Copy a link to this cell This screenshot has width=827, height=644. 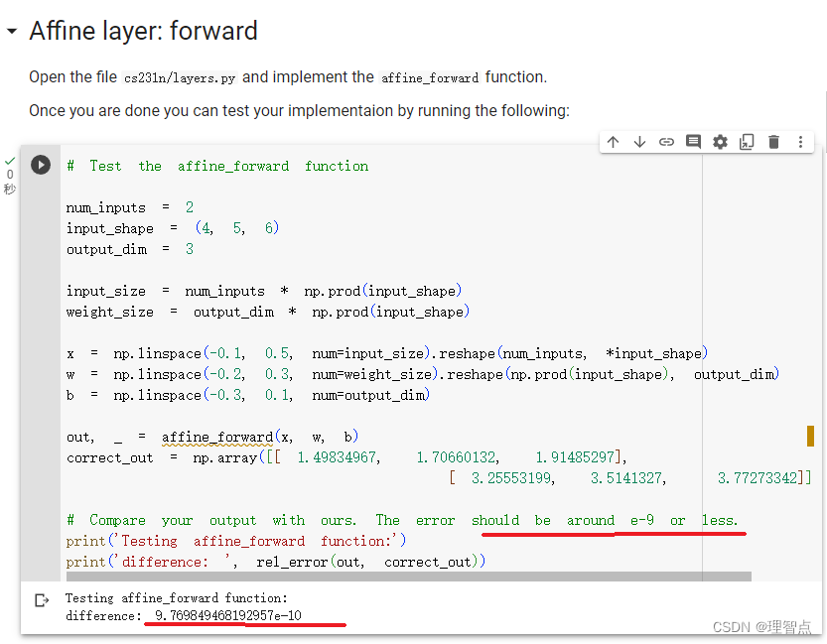pyautogui.click(x=666, y=142)
